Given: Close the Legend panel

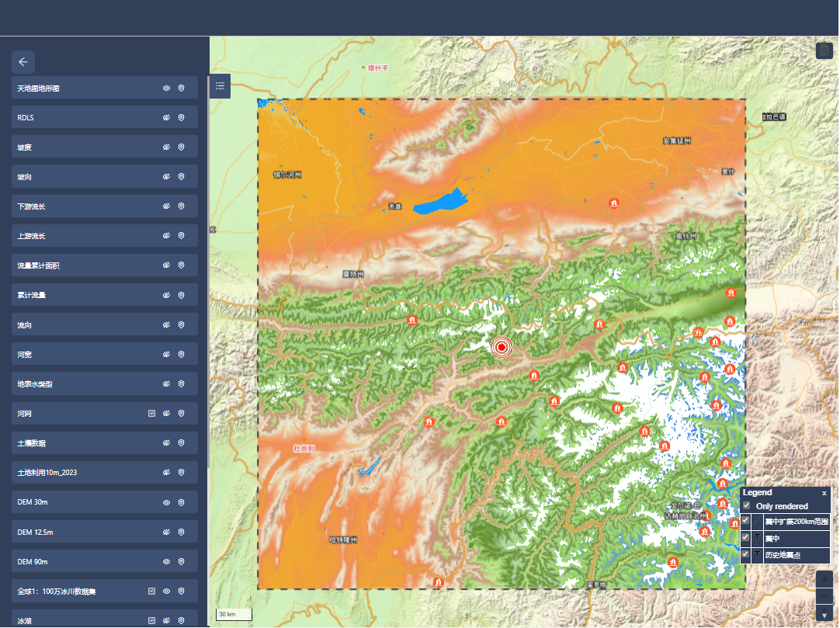Looking at the screenshot, I should [x=824, y=493].
